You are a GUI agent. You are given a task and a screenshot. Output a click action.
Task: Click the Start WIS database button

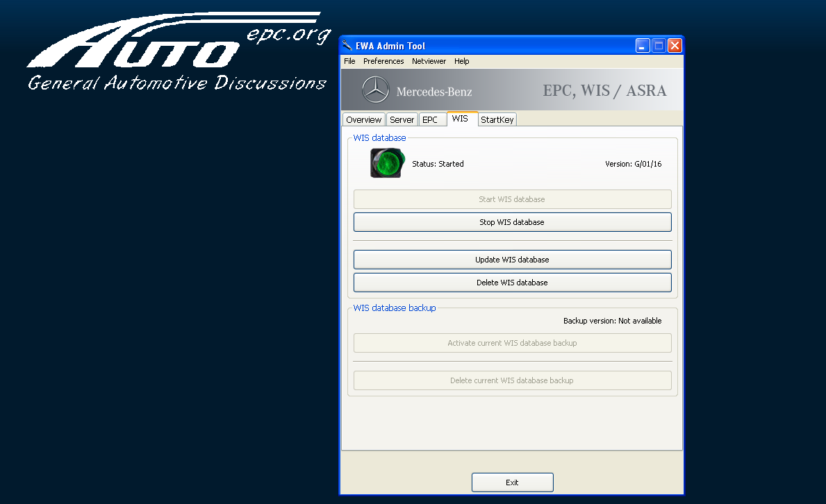[x=512, y=199]
